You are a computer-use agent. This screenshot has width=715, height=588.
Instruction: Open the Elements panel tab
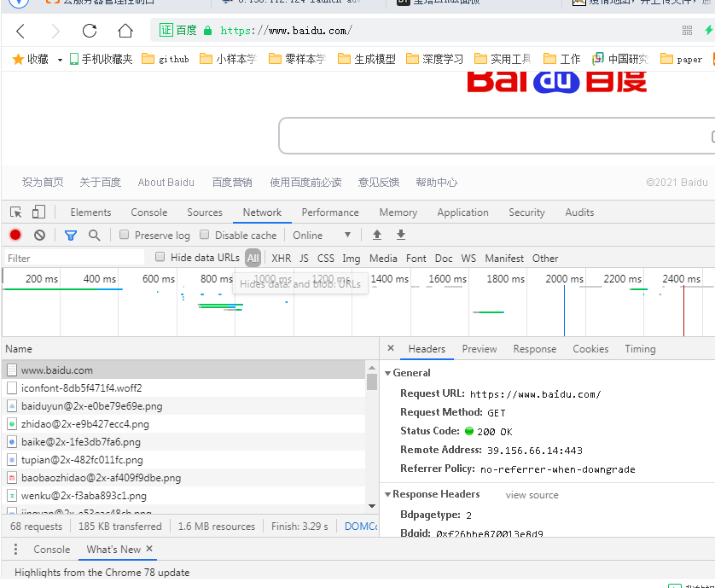[90, 212]
